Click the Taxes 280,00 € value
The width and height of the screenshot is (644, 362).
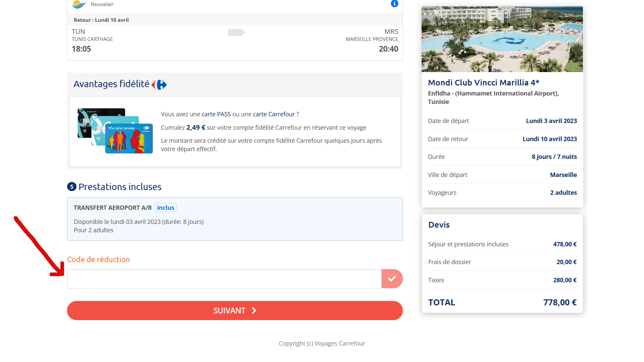pos(565,280)
